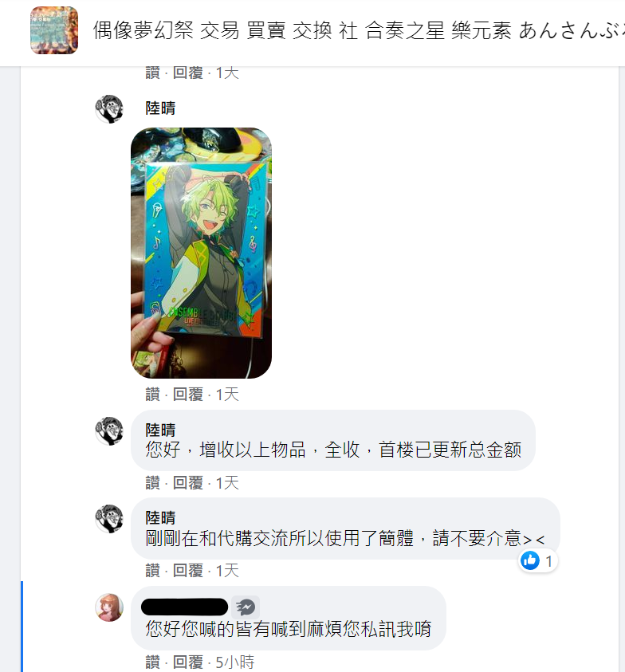Like the 您好您喊的皆有喊到 comment
625x672 pixels.
point(152,662)
